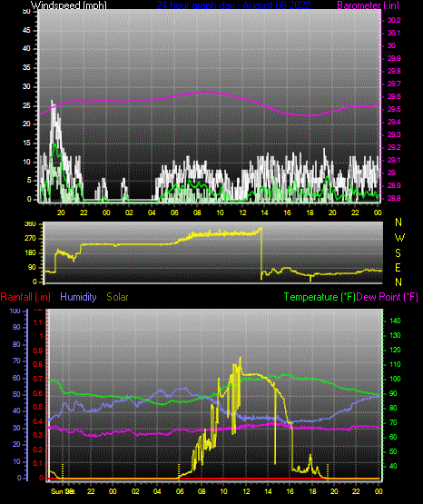Image resolution: width=423 pixels, height=504 pixels.
Task: Click the 29.5 value on the barometer axis
Action: tap(394, 109)
